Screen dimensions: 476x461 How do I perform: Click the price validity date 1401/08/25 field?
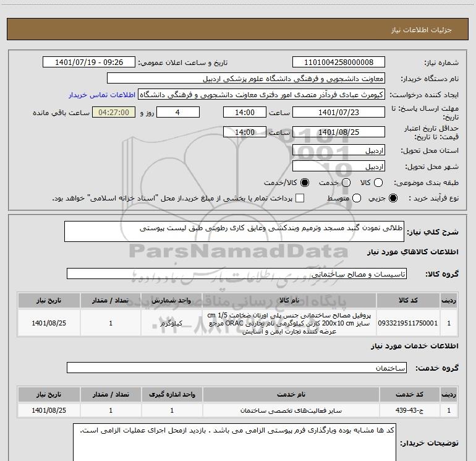pos(339,132)
